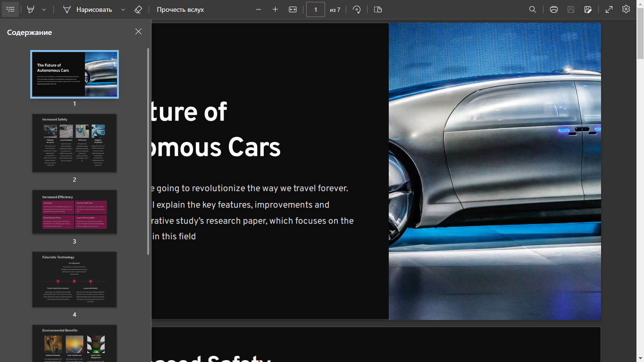This screenshot has height=362, width=644.
Task: Zoom in with the plus icon
Action: point(276,9)
